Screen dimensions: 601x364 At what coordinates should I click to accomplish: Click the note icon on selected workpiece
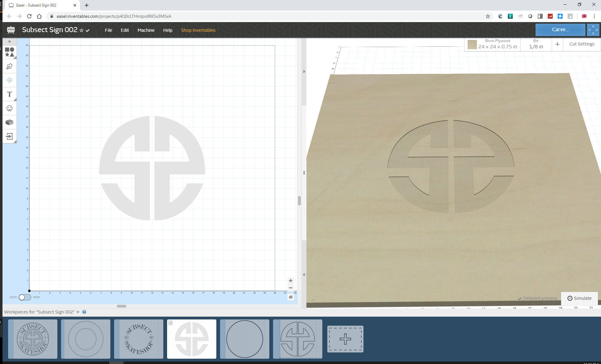(x=171, y=323)
